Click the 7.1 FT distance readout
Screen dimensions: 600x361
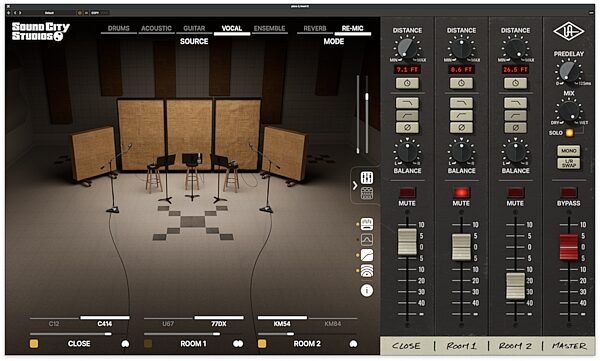click(x=407, y=70)
